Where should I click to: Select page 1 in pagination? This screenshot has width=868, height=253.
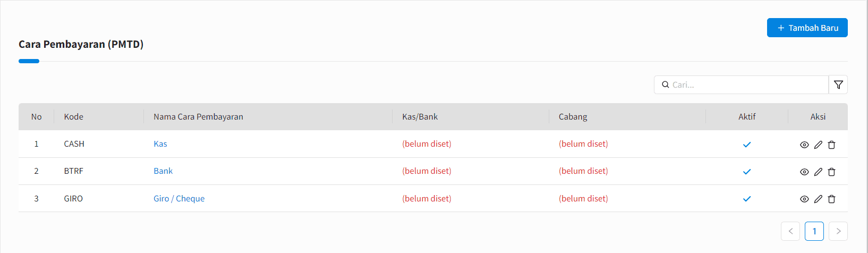[x=814, y=231]
